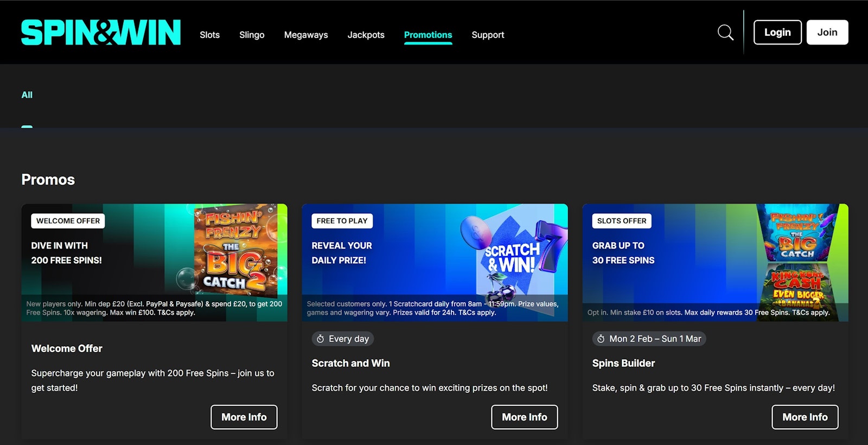
Task: Open More Info for Scratch and Win
Action: coord(525,417)
